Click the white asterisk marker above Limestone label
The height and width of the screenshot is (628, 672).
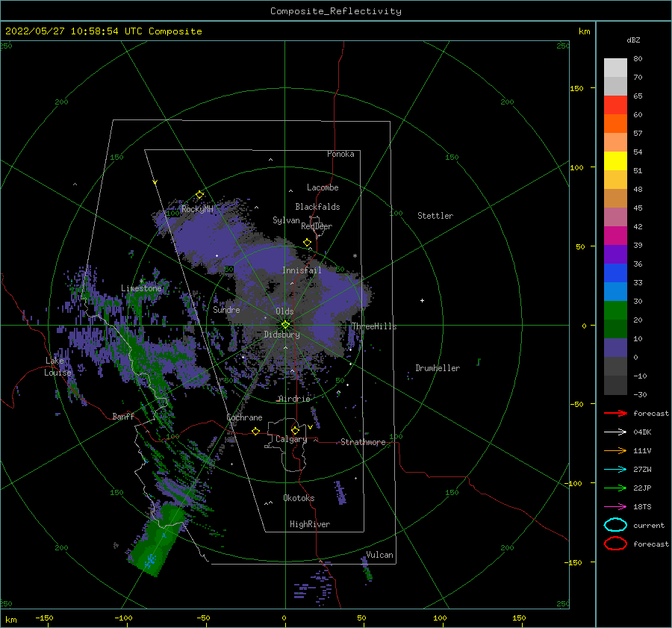click(141, 282)
